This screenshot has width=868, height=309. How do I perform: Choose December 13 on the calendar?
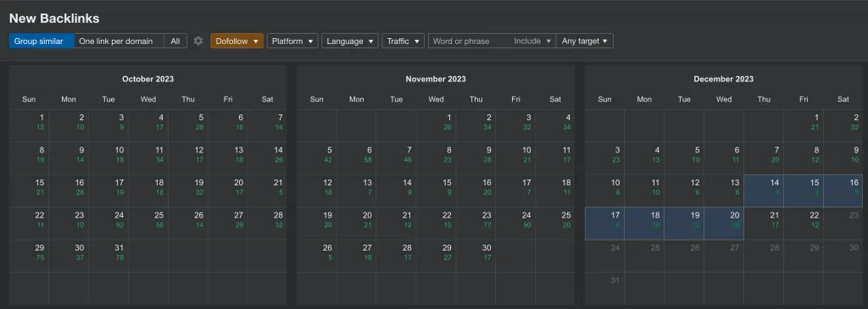[724, 190]
